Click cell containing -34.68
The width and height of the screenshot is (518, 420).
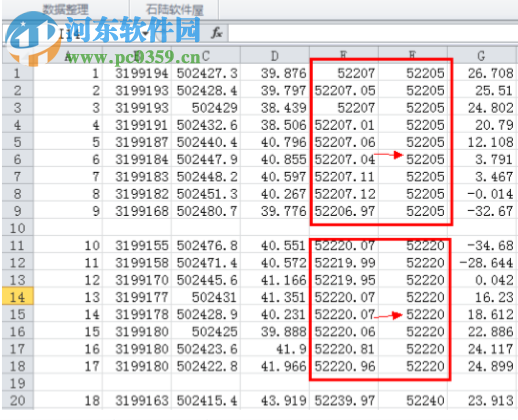coord(481,246)
